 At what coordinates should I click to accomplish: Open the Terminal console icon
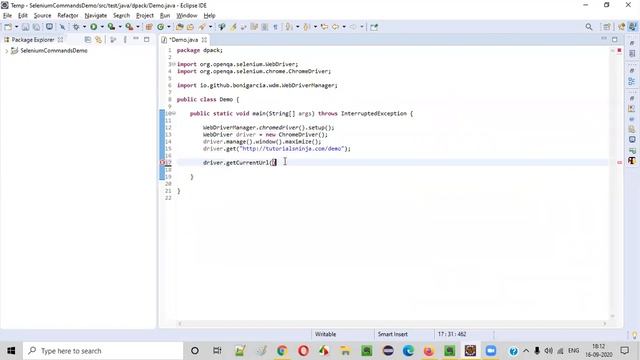[49, 27]
